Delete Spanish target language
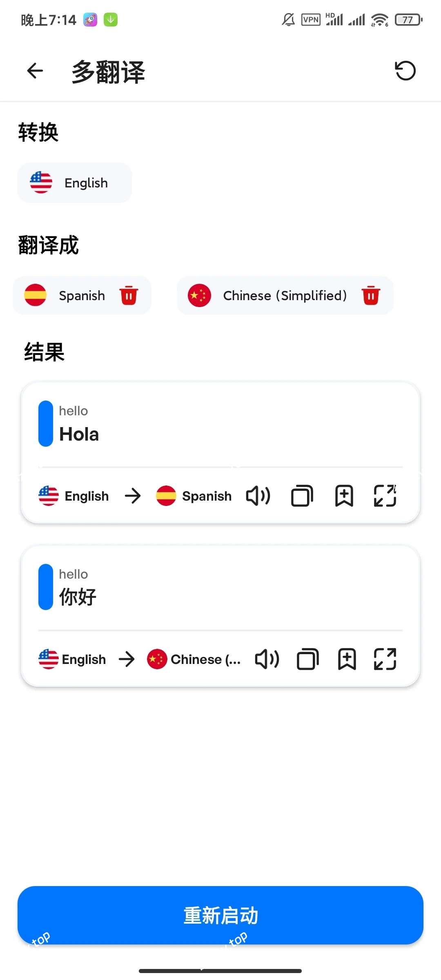This screenshot has height=980, width=441. [x=129, y=295]
